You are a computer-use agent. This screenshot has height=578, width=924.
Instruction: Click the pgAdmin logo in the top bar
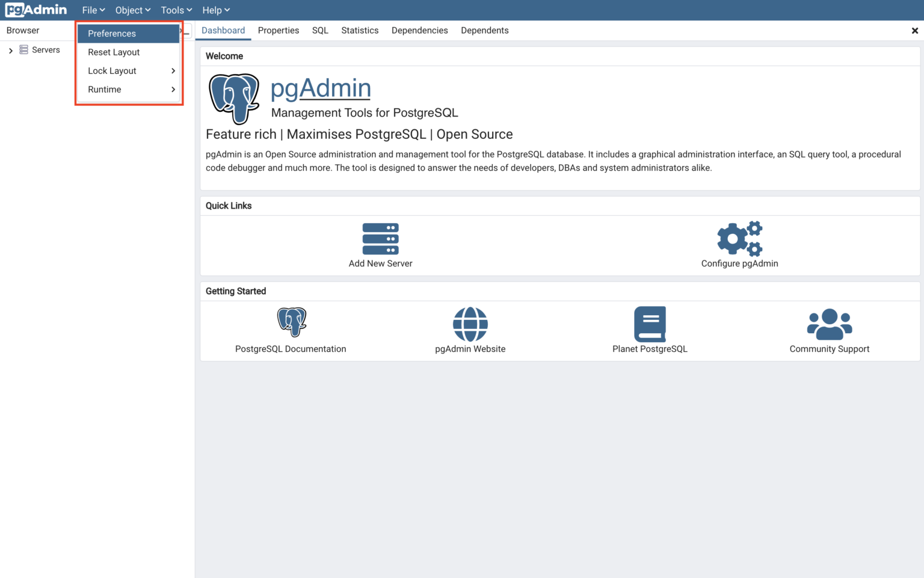click(x=36, y=10)
